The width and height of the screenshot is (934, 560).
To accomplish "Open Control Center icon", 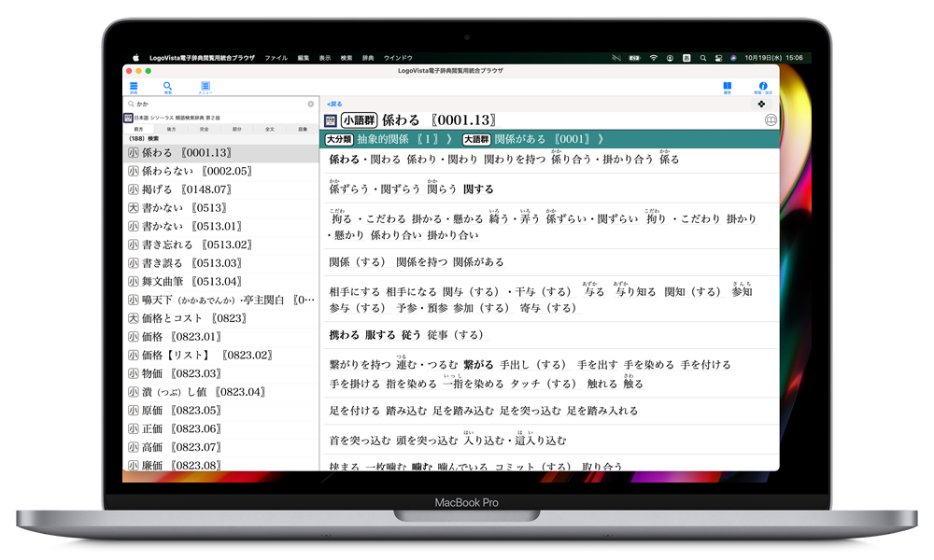I will coord(718,58).
